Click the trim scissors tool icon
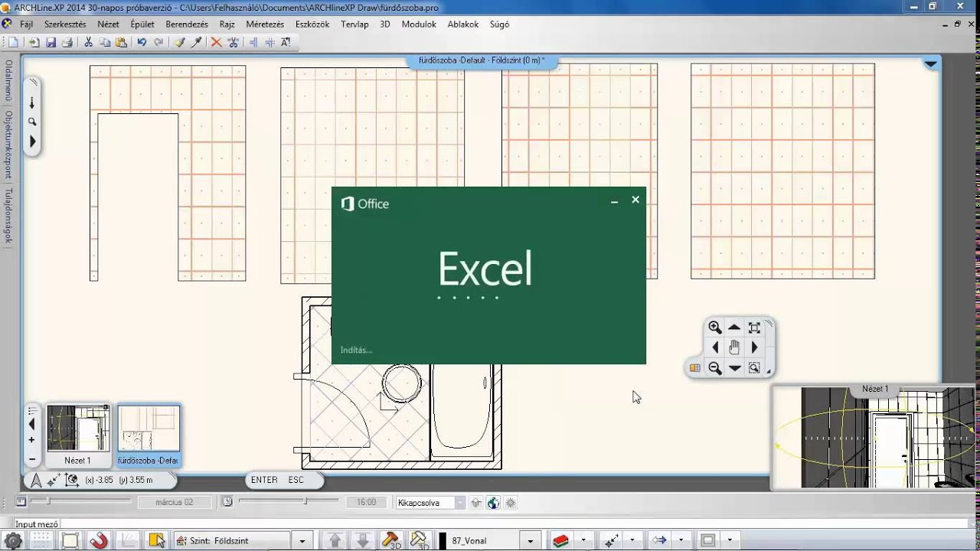This screenshot has width=980, height=551. pyautogui.click(x=232, y=42)
